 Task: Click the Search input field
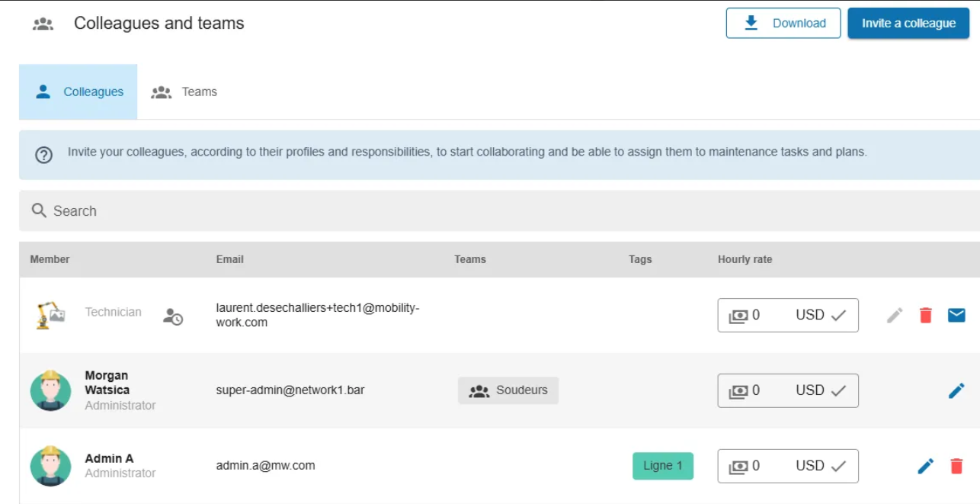[x=499, y=210]
